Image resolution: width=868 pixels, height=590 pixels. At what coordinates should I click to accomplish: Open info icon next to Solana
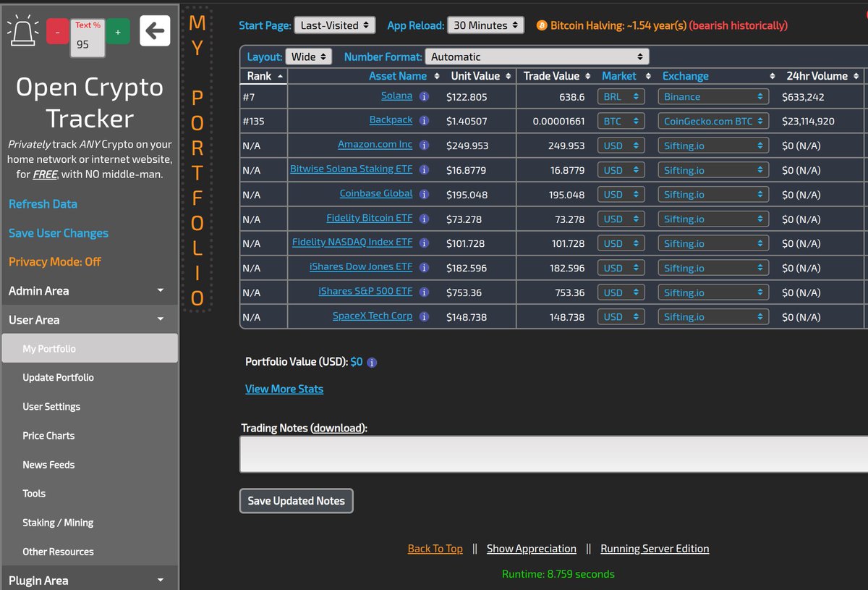pyautogui.click(x=425, y=96)
